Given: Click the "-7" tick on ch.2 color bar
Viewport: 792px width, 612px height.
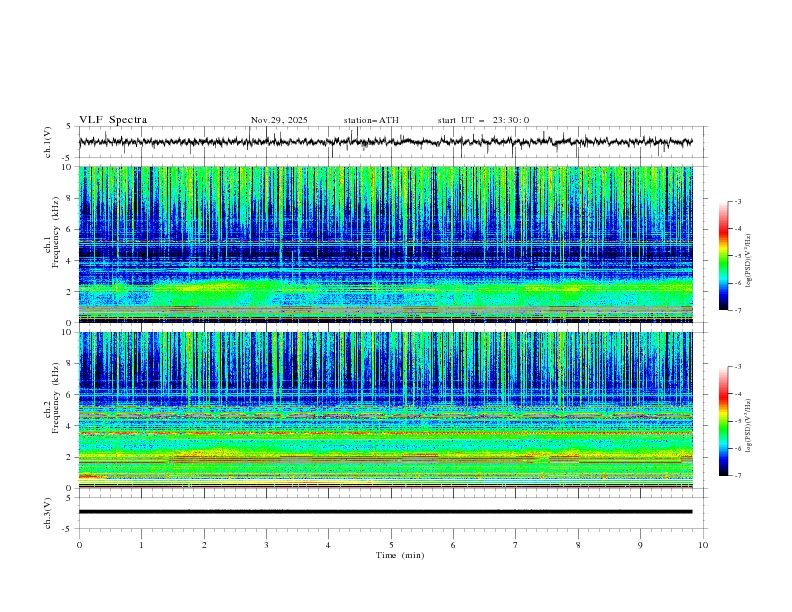Looking at the screenshot, I should pos(737,476).
